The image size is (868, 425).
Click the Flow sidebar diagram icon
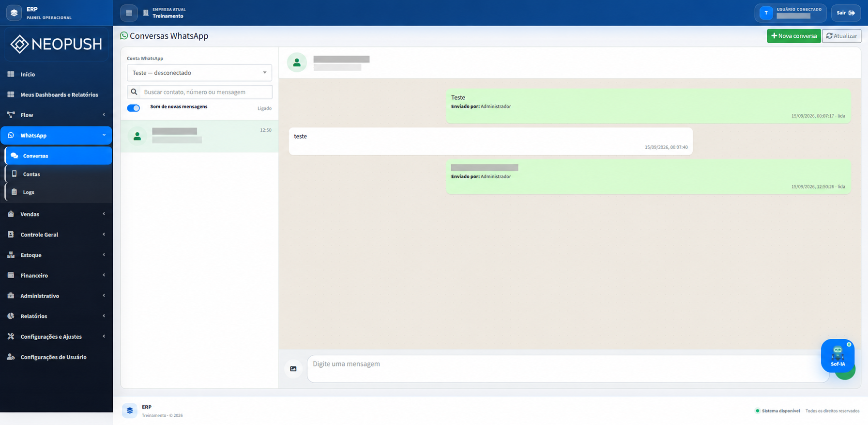click(11, 115)
